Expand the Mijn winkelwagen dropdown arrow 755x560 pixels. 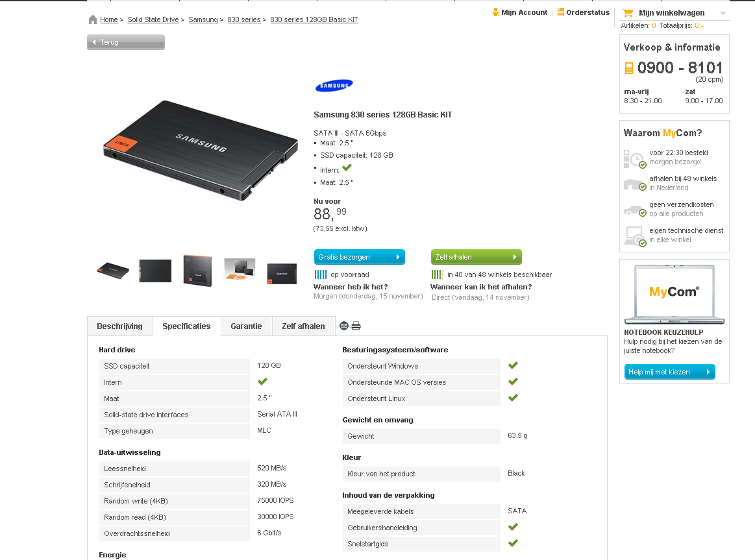(723, 14)
